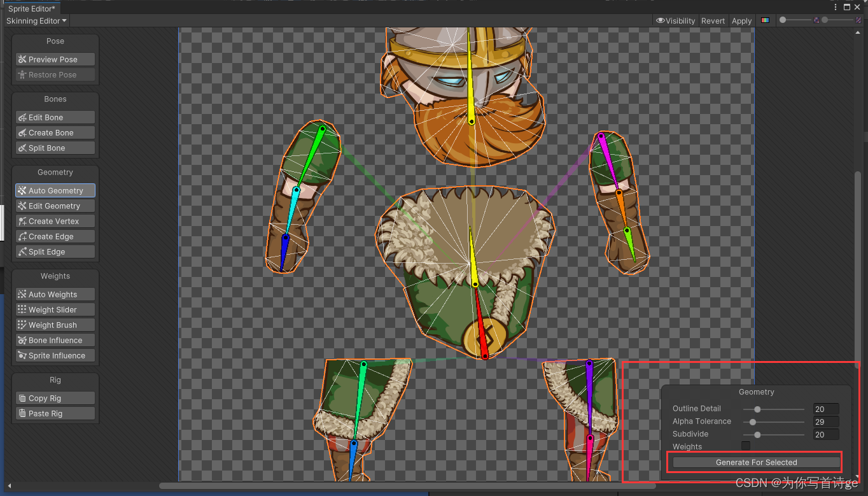Viewport: 868px width, 496px height.
Task: Click the Subdivide value field
Action: (826, 435)
